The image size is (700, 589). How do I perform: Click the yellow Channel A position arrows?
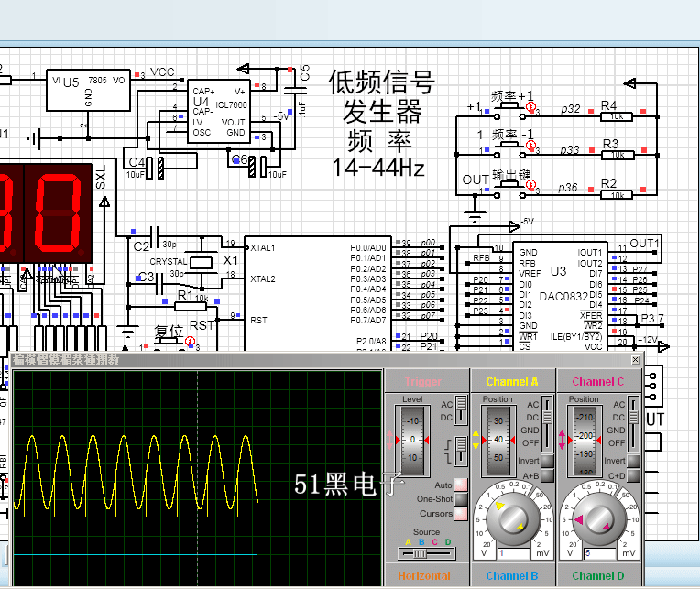[476, 440]
